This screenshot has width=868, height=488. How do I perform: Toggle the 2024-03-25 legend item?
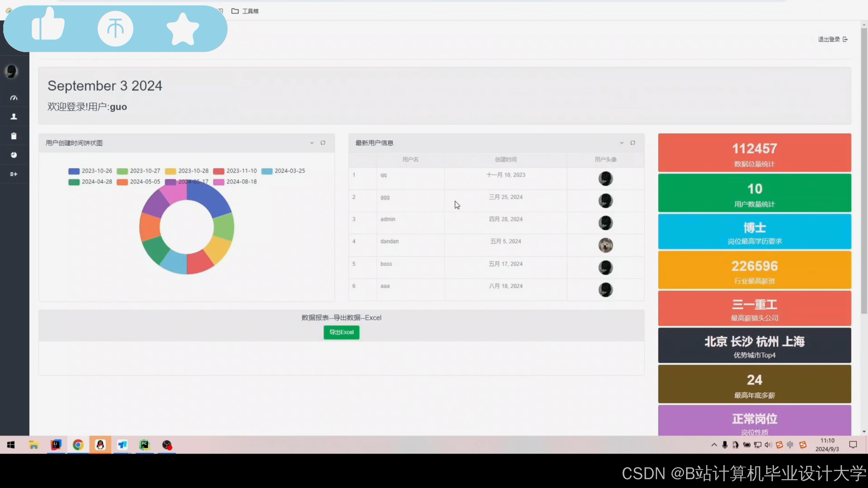click(x=283, y=171)
